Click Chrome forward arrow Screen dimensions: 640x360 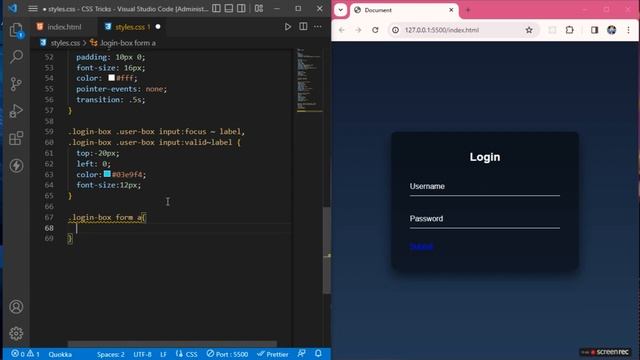pyautogui.click(x=358, y=30)
